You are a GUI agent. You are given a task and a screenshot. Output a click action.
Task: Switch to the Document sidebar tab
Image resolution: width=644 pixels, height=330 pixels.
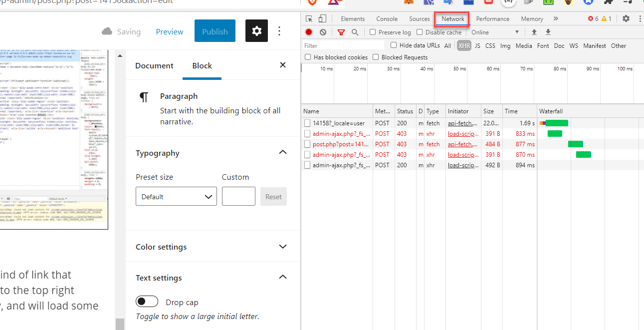coord(154,65)
